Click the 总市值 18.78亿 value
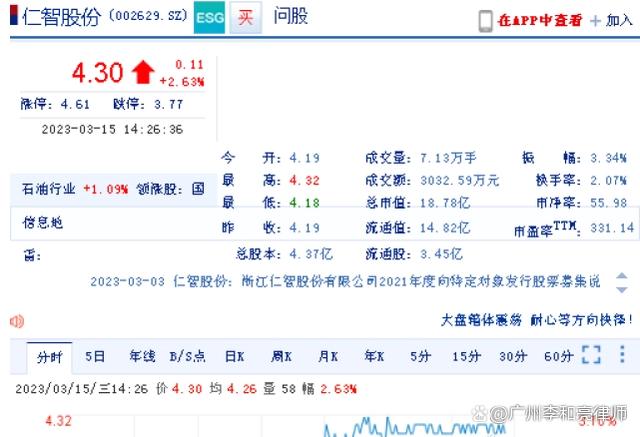This screenshot has height=437, width=640. (x=445, y=203)
